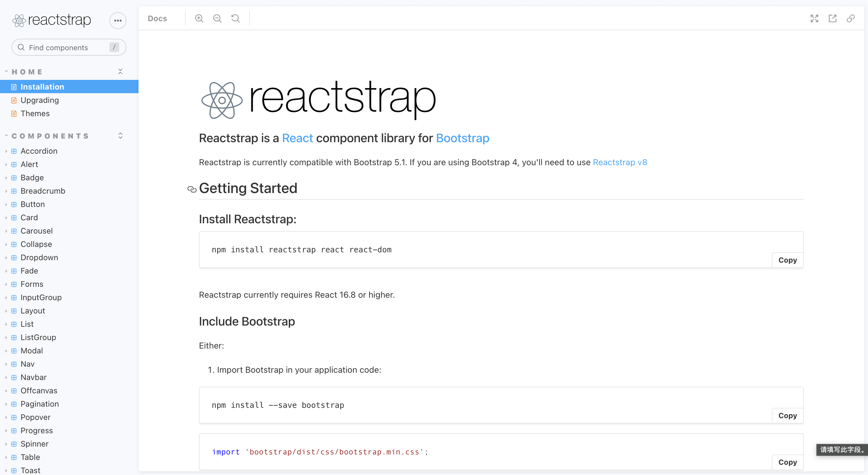868x475 pixels.
Task: Switch to the Docs tab
Action: point(157,18)
